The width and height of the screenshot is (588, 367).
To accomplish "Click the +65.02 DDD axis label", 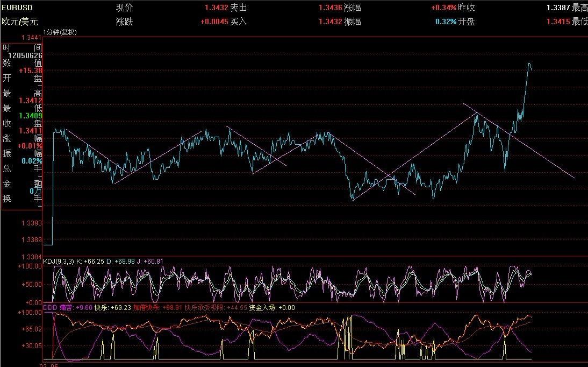I will pyautogui.click(x=31, y=329).
